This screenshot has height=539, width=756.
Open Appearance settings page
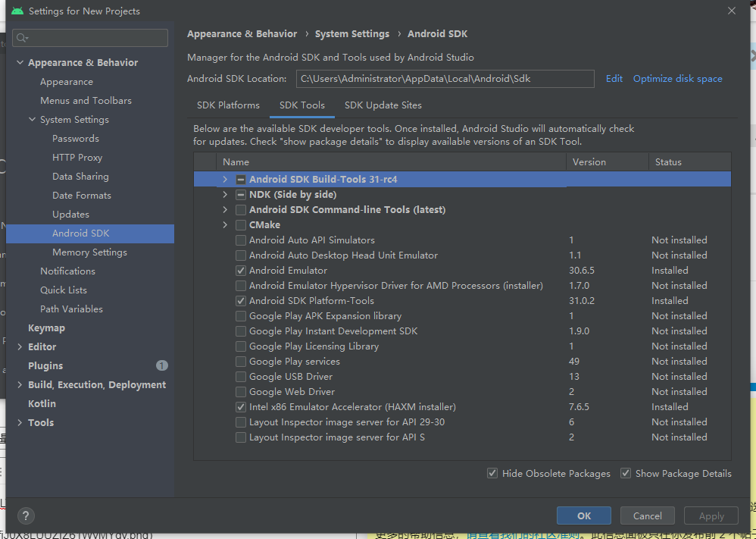(x=67, y=82)
